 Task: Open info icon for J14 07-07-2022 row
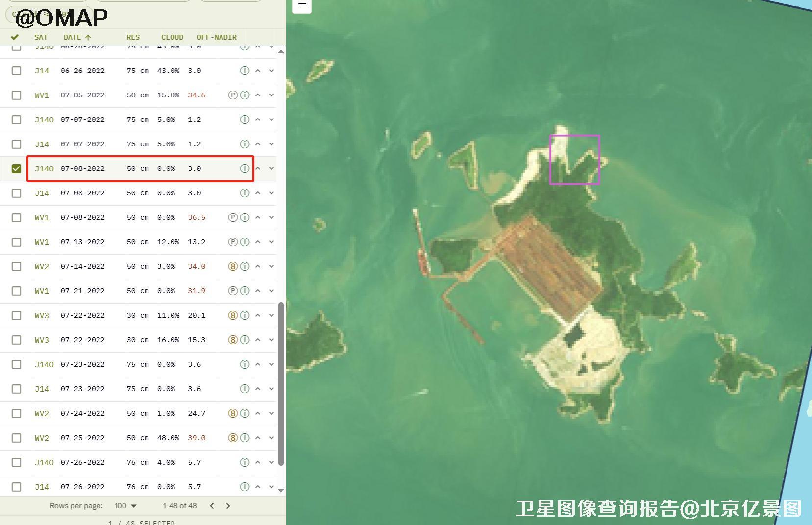(245, 144)
